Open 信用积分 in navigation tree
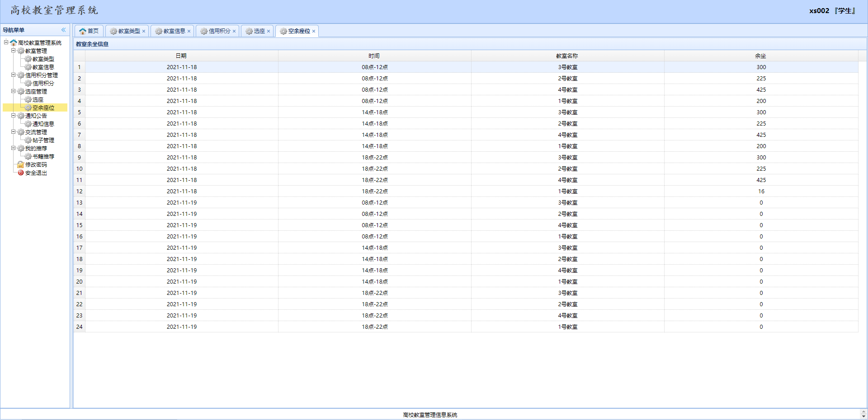 43,84
